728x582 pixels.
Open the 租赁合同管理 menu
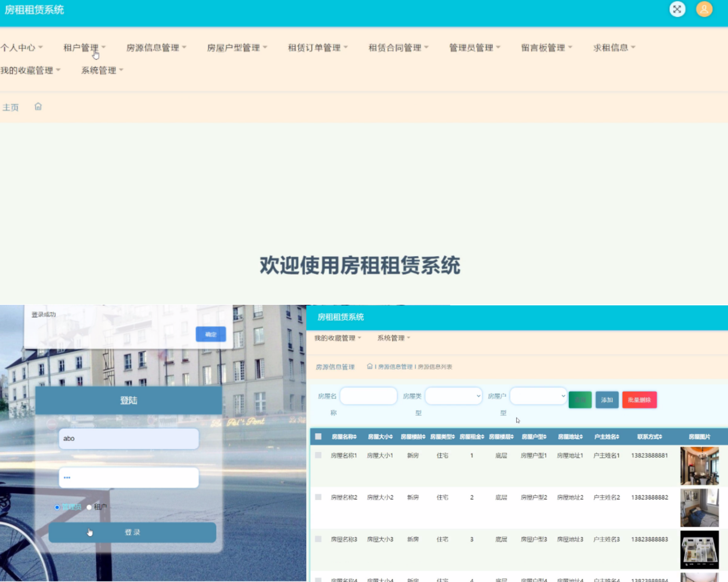pyautogui.click(x=399, y=48)
